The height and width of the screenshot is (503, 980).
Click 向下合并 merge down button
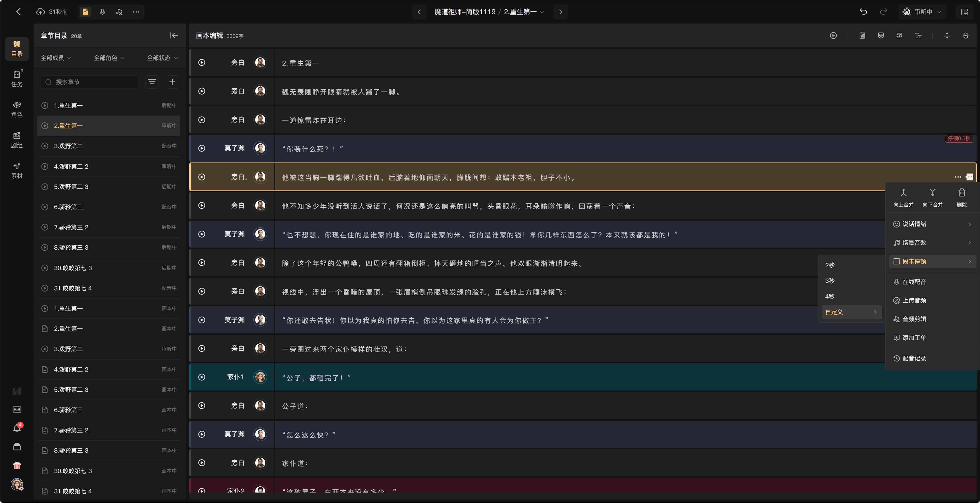pos(933,198)
